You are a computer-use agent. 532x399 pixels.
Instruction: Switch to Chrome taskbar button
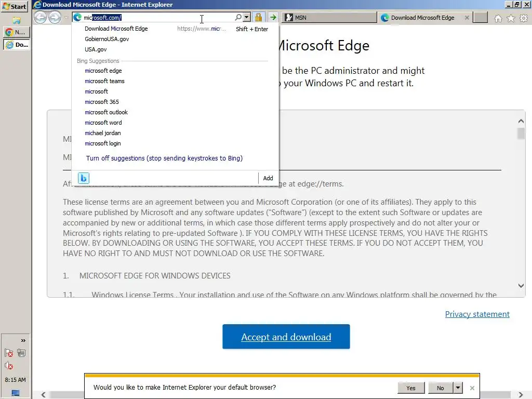[x=16, y=32]
